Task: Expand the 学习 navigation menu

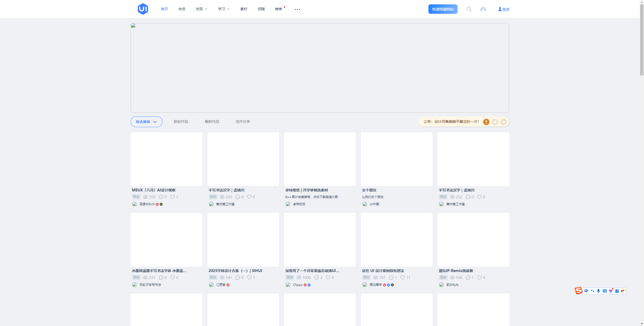Action: click(224, 9)
